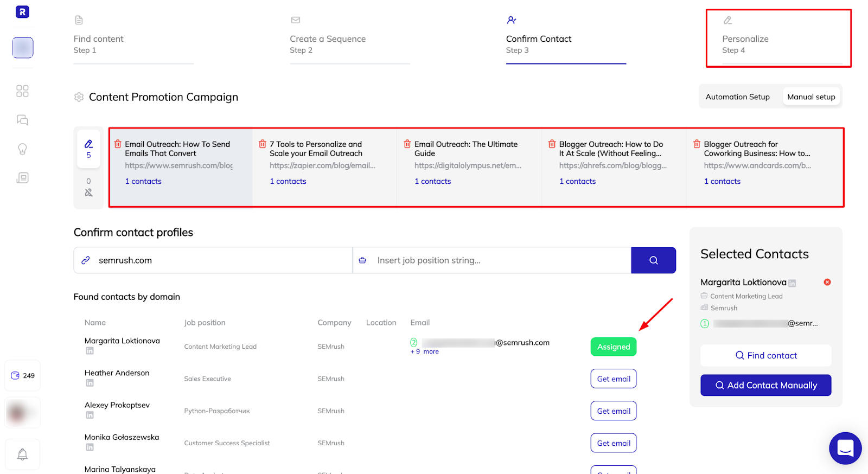Click the Content Marketing Lead job text in table
The height and width of the screenshot is (474, 868).
[220, 347]
